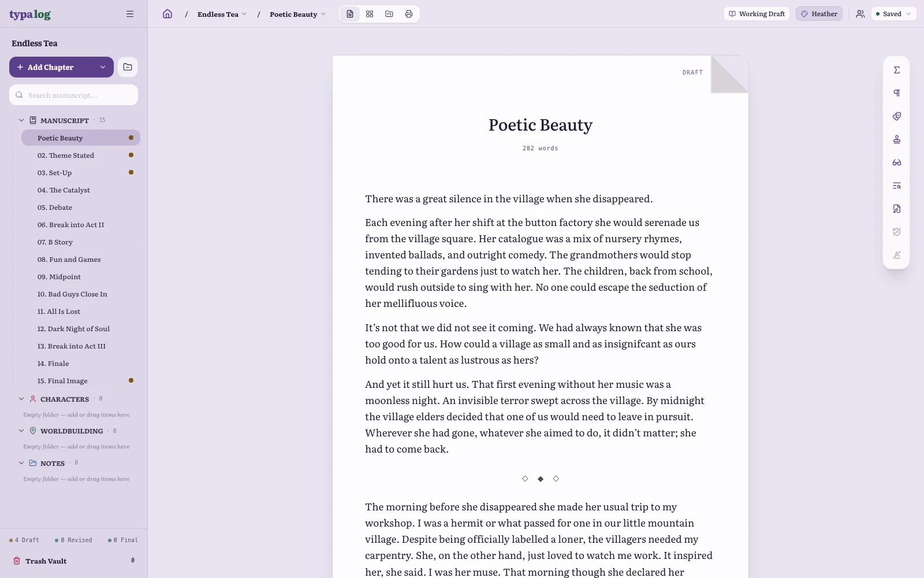Image resolution: width=924 pixels, height=578 pixels.
Task: Click the '4 Draft' status count
Action: (24, 540)
